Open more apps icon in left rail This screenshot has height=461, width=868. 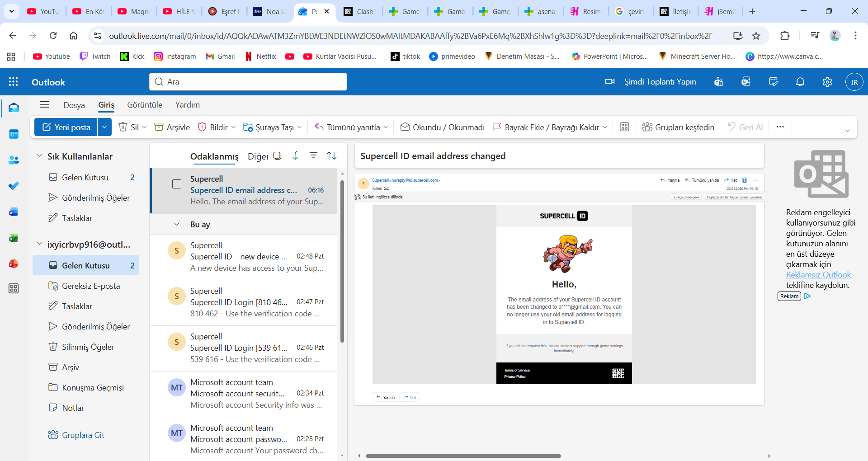coord(14,288)
